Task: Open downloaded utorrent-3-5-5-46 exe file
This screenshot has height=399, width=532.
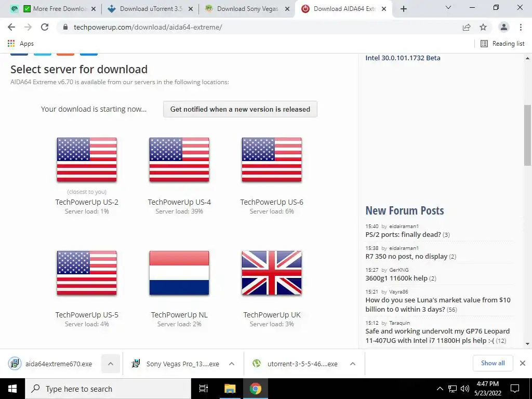Action: click(x=302, y=364)
